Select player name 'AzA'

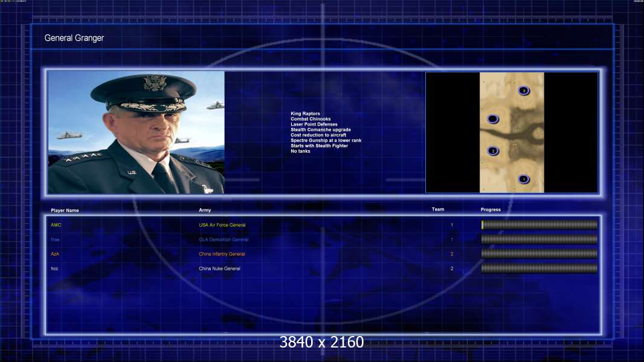[x=55, y=254]
